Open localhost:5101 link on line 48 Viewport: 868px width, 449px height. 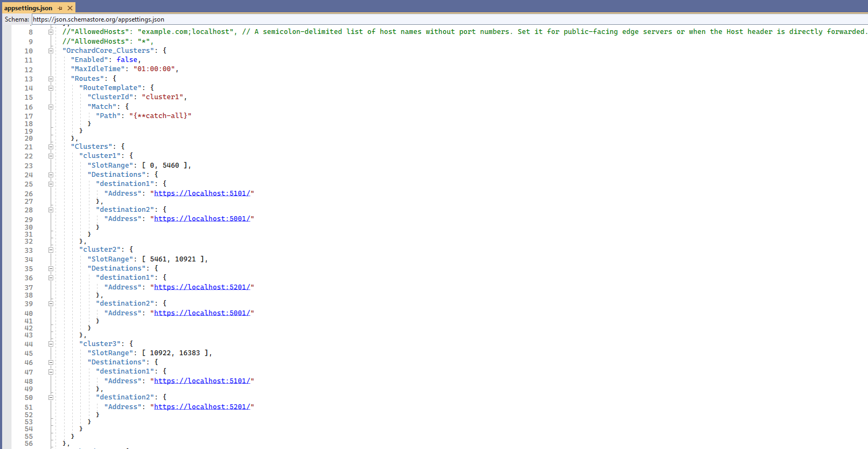tap(202, 381)
